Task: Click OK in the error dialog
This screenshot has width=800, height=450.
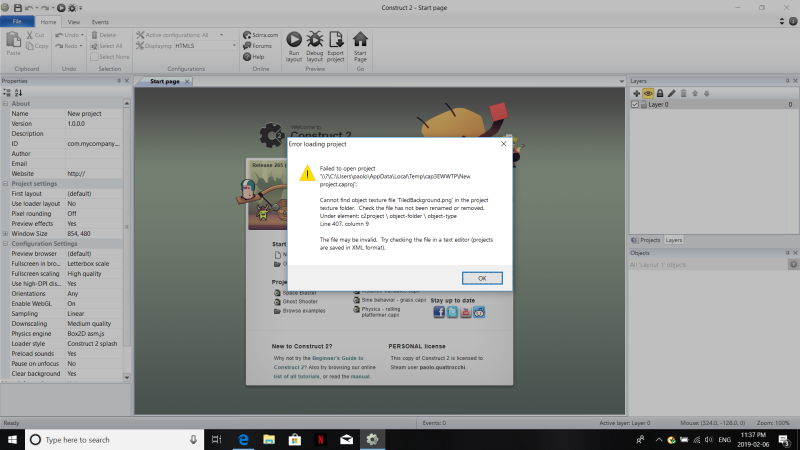Action: [x=482, y=278]
